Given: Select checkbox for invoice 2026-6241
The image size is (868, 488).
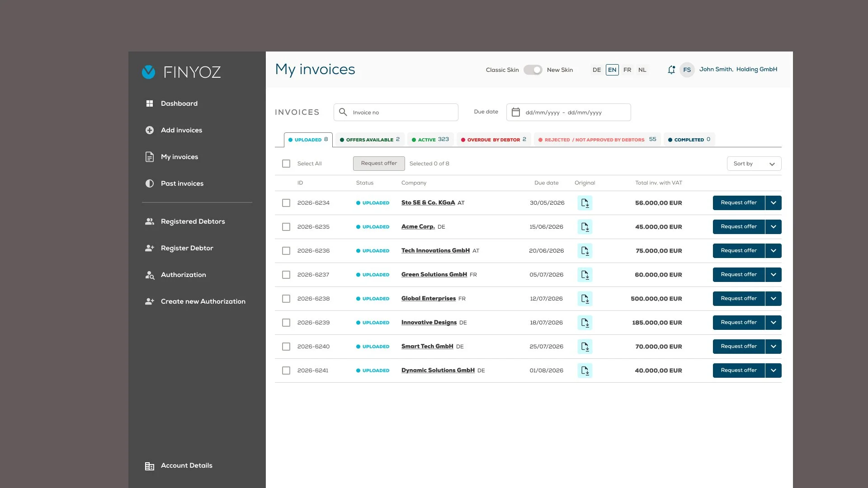Looking at the screenshot, I should click(286, 371).
